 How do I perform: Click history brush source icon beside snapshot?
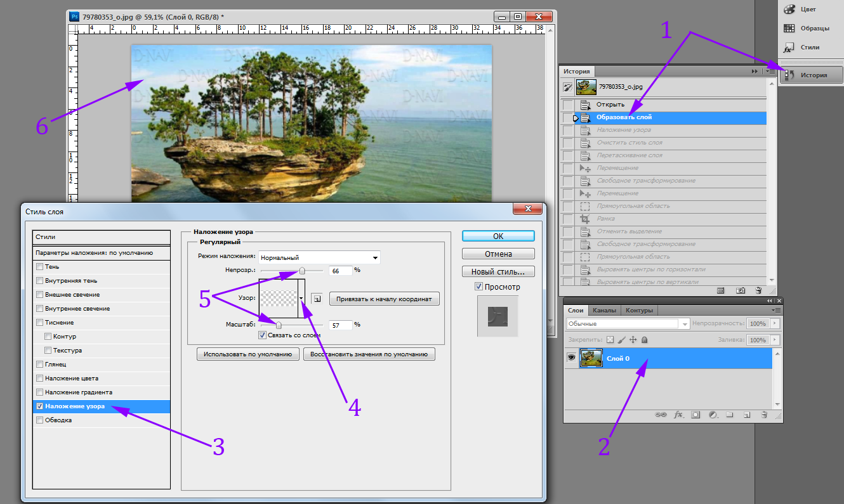tap(568, 87)
